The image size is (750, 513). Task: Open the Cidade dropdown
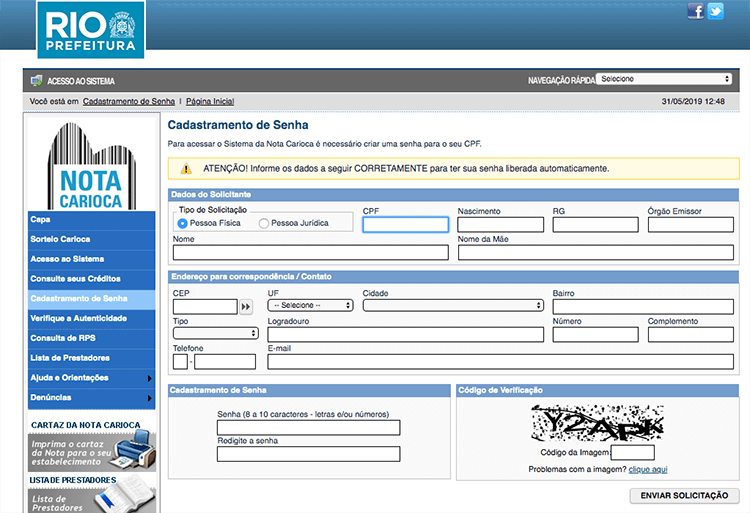tap(453, 305)
